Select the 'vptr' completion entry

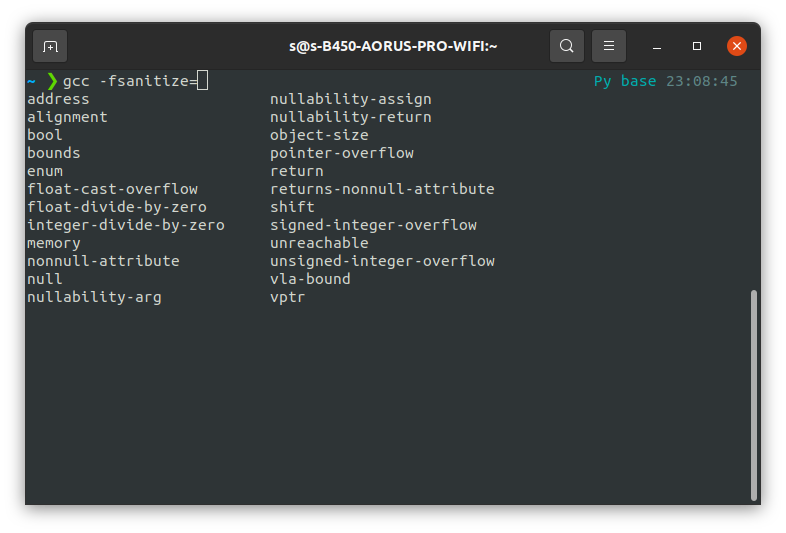[287, 297]
